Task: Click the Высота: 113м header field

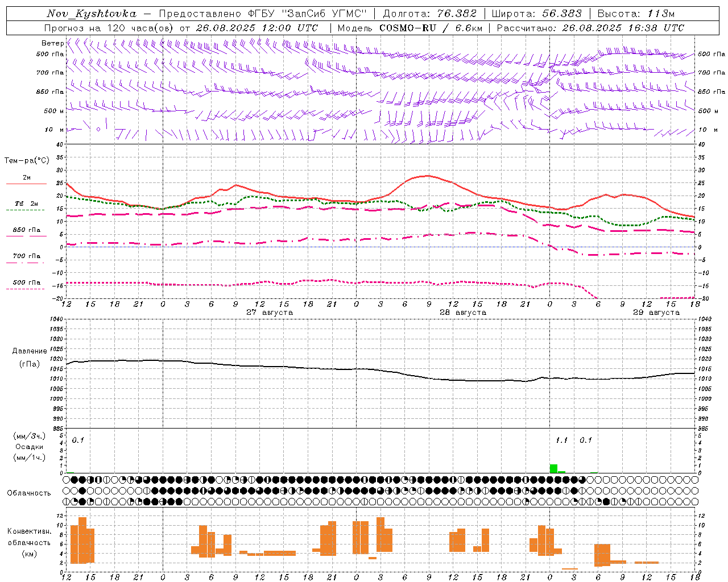Action: point(636,14)
